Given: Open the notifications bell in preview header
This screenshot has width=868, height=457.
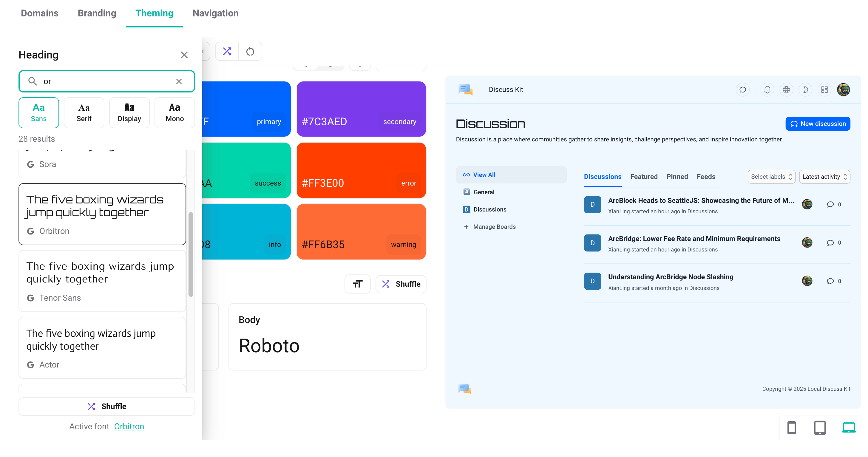Looking at the screenshot, I should click(x=767, y=90).
